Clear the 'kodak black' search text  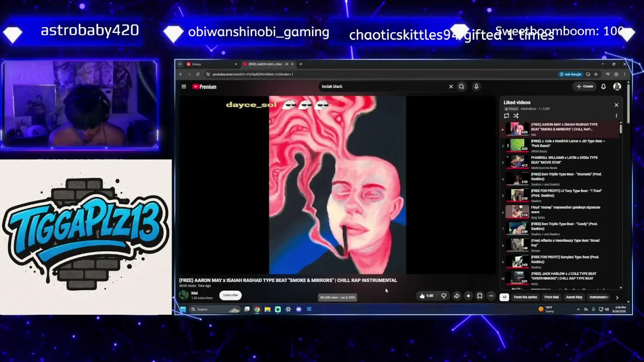pyautogui.click(x=451, y=86)
